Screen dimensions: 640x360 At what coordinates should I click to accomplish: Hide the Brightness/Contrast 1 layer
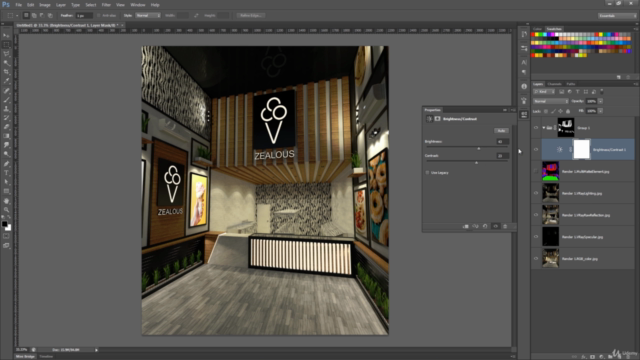[x=536, y=149]
